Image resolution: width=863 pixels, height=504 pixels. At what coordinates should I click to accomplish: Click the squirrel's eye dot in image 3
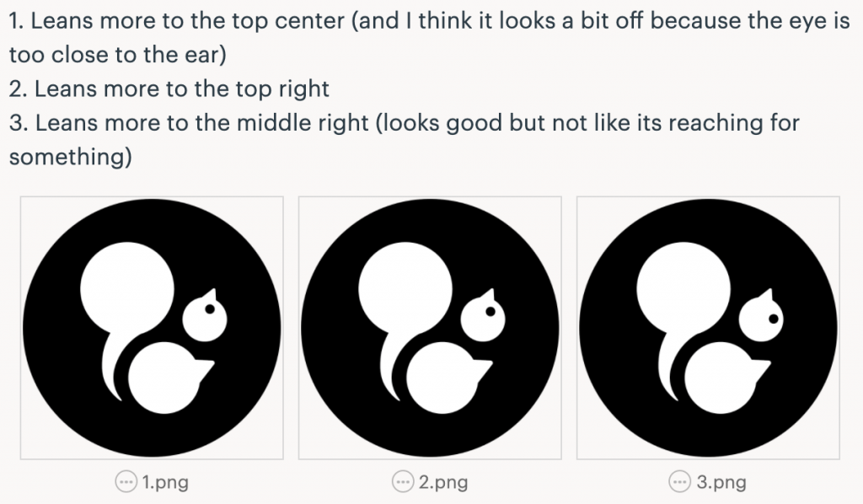point(774,319)
